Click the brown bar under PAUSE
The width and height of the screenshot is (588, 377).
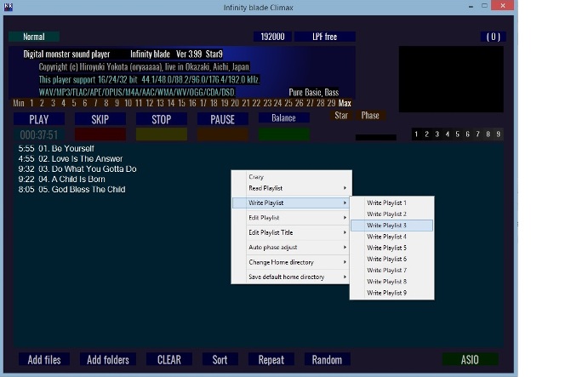click(x=222, y=134)
